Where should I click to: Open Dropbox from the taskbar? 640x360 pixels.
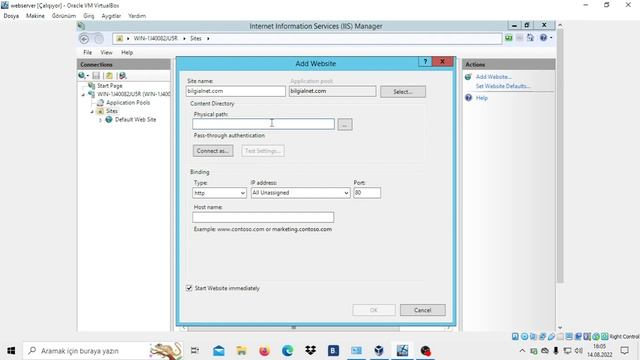tap(310, 351)
